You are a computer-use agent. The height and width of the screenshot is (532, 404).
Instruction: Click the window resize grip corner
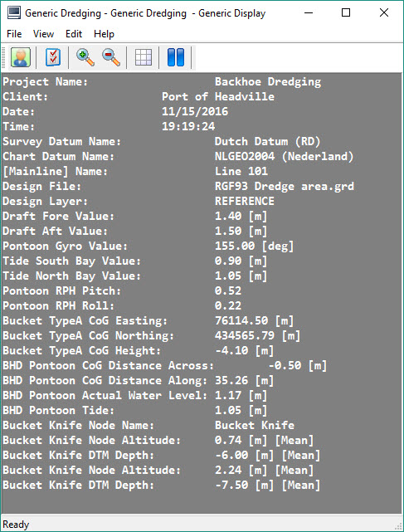click(x=398, y=526)
